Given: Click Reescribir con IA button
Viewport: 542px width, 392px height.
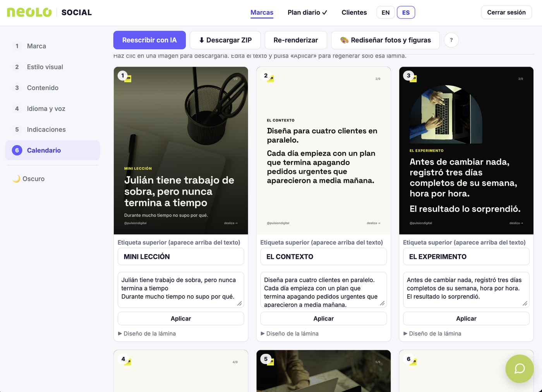Looking at the screenshot, I should point(149,40).
